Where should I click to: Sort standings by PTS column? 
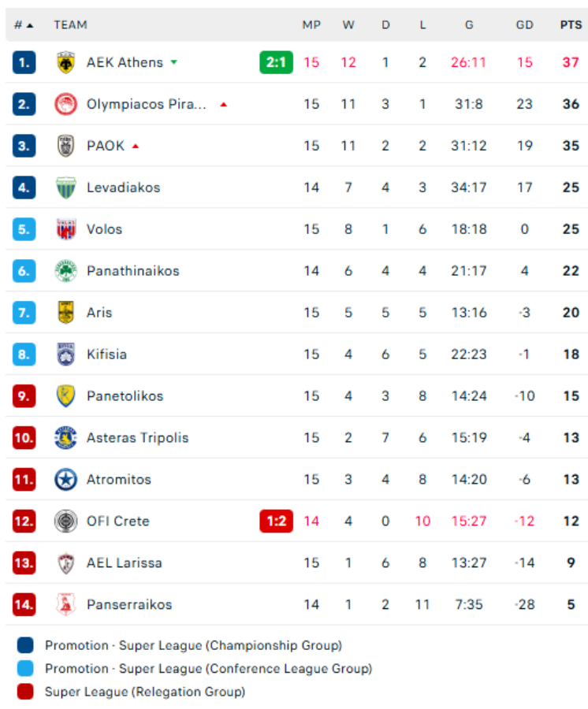click(571, 25)
